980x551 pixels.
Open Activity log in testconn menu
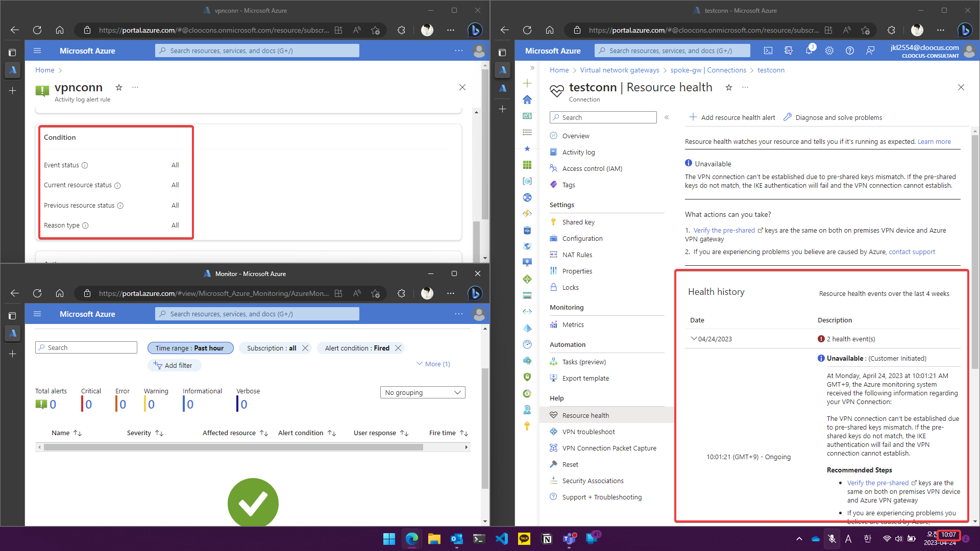coord(578,152)
